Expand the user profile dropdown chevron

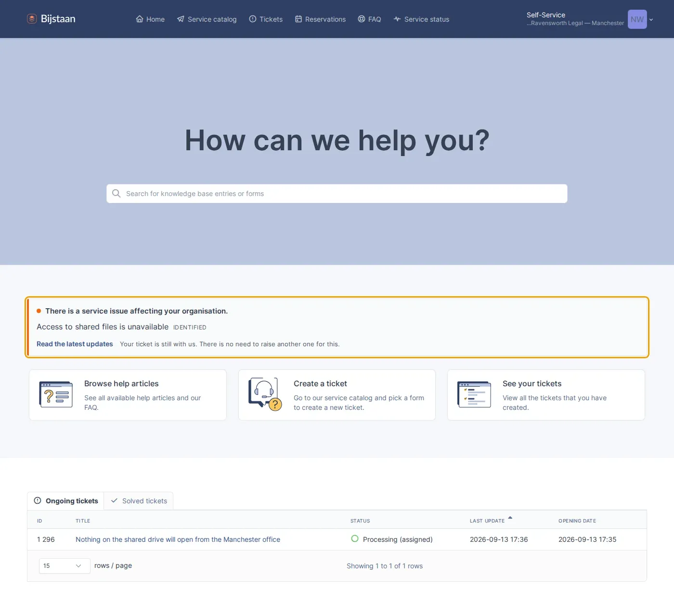click(651, 20)
